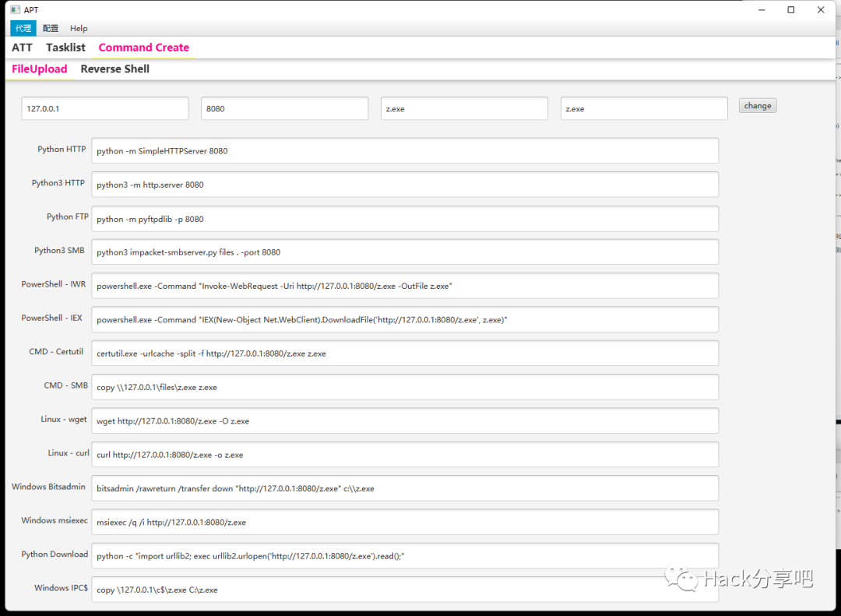Click the PowerShell - IWR command field

pos(405,286)
